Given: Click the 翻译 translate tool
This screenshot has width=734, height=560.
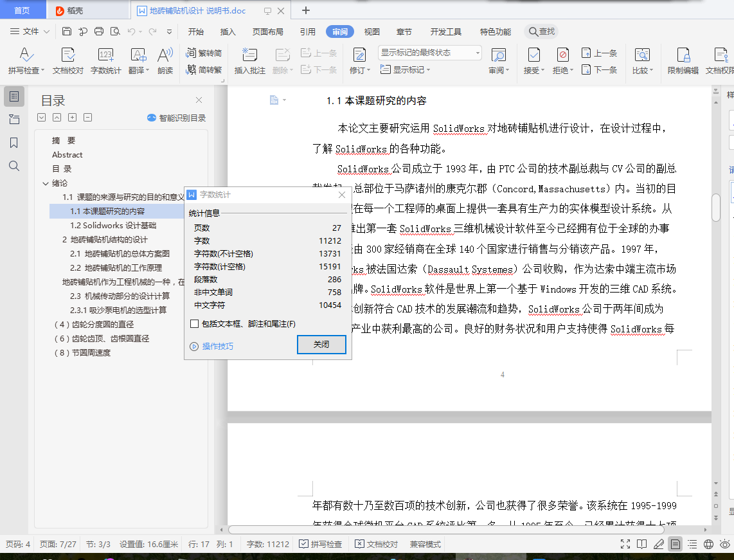Looking at the screenshot, I should point(139,61).
